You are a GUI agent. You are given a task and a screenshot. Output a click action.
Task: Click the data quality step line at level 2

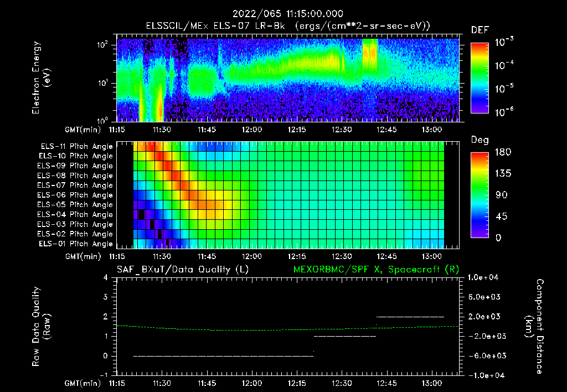410,317
